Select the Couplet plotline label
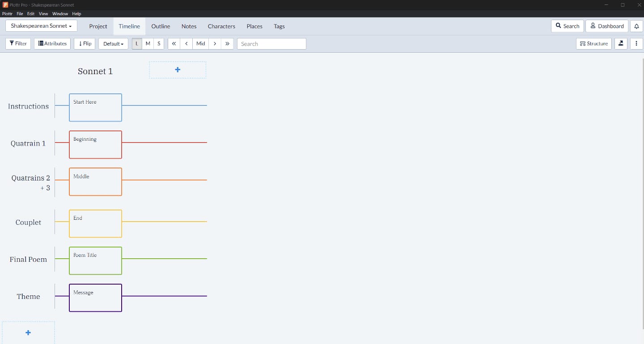 [x=28, y=222]
